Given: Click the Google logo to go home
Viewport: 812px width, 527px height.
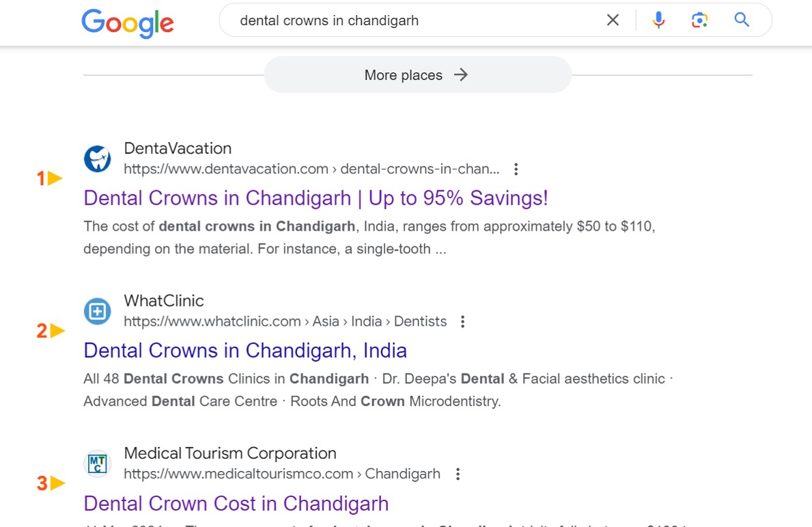Looking at the screenshot, I should click(127, 23).
